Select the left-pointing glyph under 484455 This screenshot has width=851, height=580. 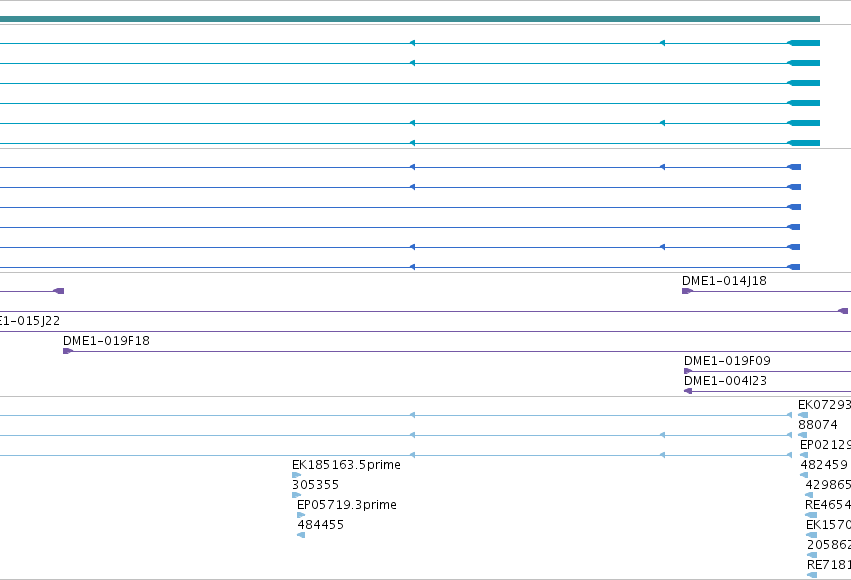301,535
